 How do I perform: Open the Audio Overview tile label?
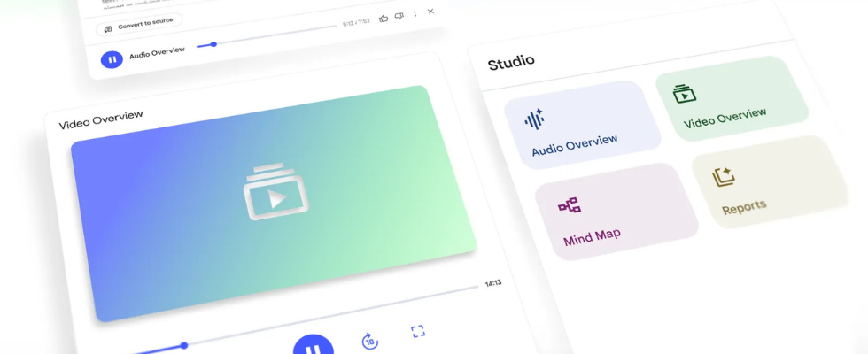574,145
